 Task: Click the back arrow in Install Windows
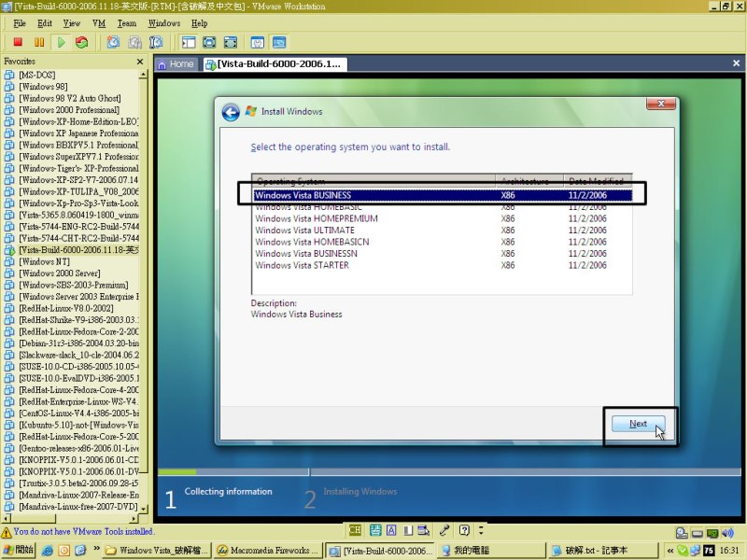(x=231, y=112)
